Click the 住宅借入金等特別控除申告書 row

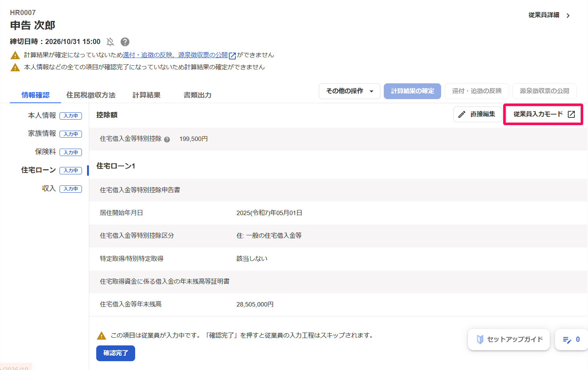tap(338, 190)
